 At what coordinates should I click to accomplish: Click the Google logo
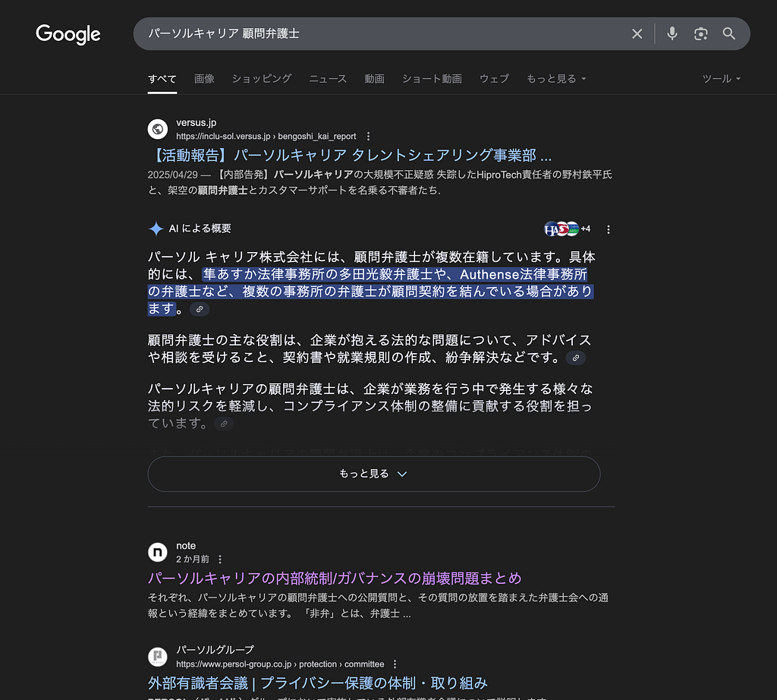(68, 34)
